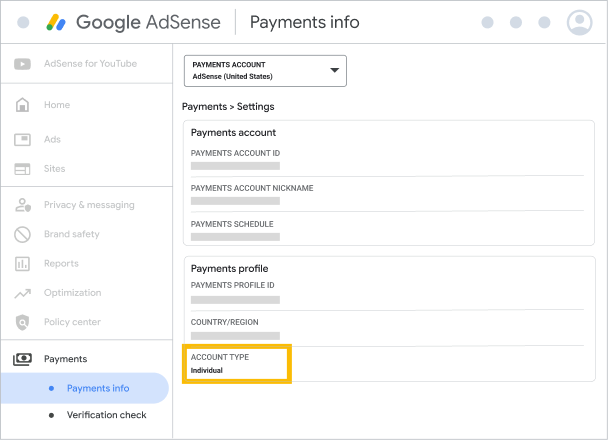
Task: Click the Google AdSense logo icon
Action: (56, 22)
